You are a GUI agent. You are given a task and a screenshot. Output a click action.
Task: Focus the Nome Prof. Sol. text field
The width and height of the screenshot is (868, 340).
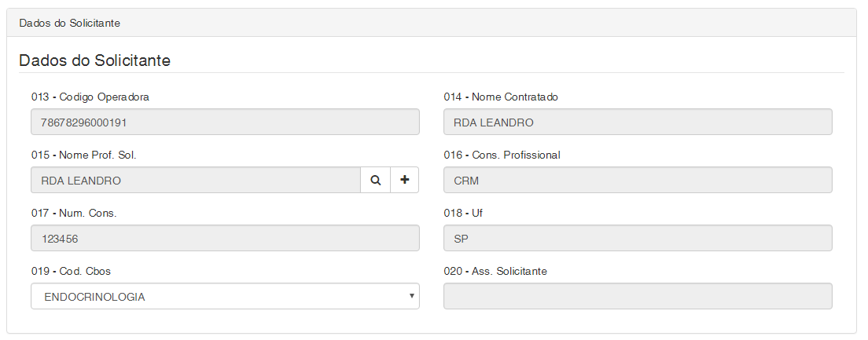[196, 180]
